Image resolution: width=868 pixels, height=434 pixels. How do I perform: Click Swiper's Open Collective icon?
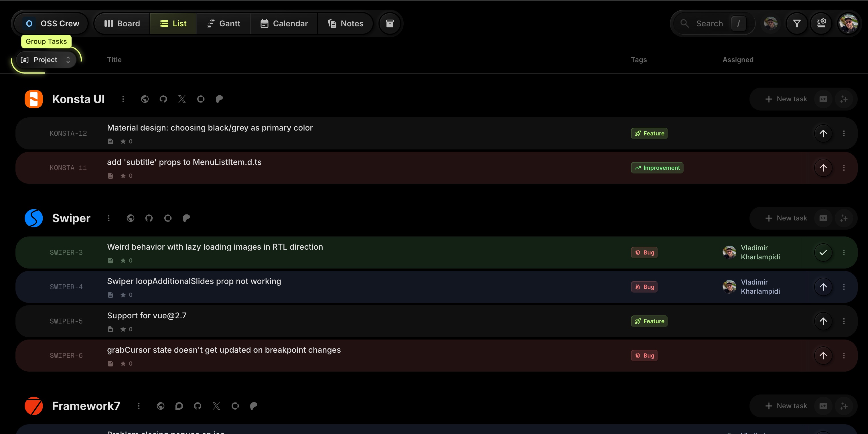(168, 218)
